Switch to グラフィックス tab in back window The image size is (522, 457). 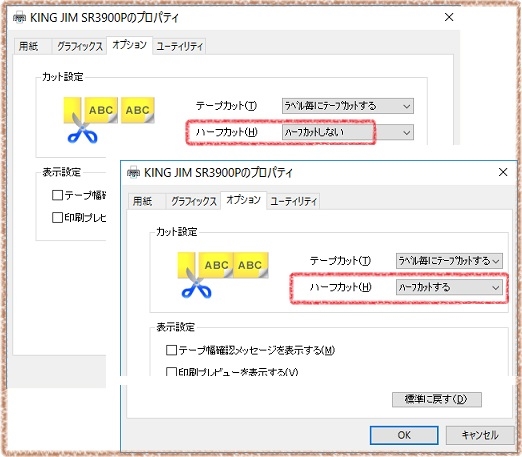tap(79, 46)
